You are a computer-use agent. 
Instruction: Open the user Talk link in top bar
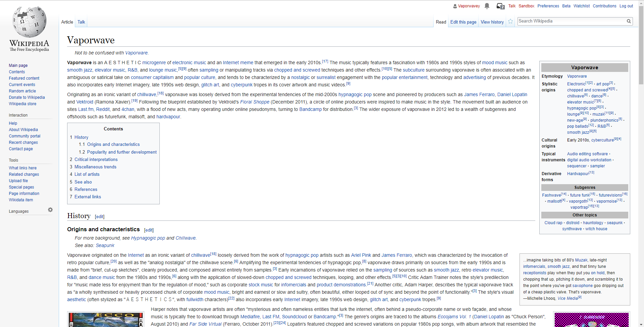click(512, 6)
